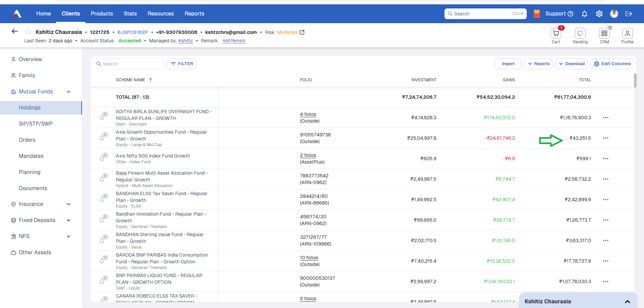Star Kshitiz Chaurasia as favorite
This screenshot has width=644, height=308.
(28, 32)
